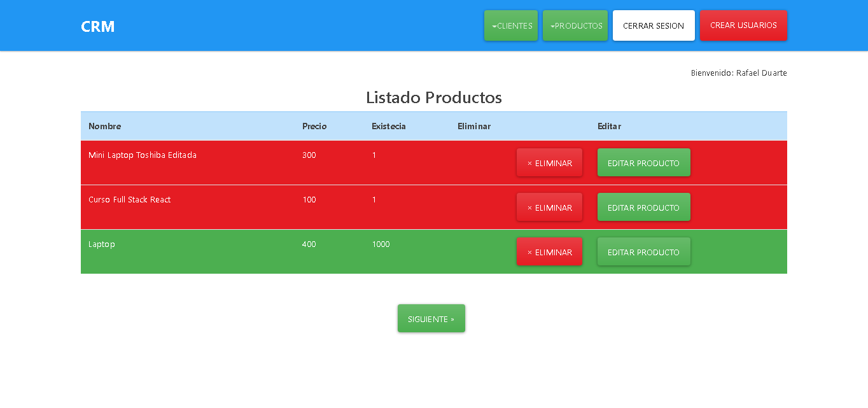Select the green Laptop row
The height and width of the screenshot is (408, 868).
point(255,251)
